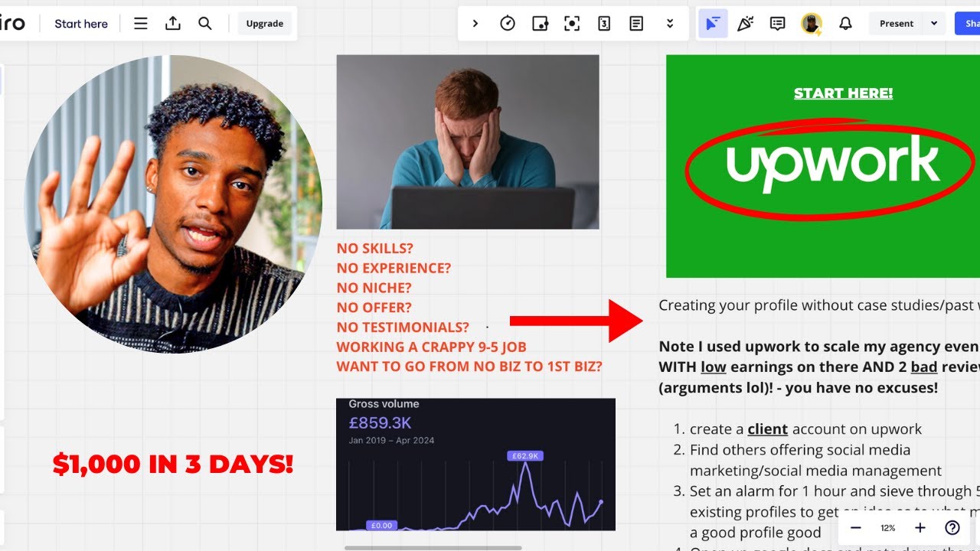The image size is (980, 551).
Task: Click the Miro logo
Action: (11, 24)
